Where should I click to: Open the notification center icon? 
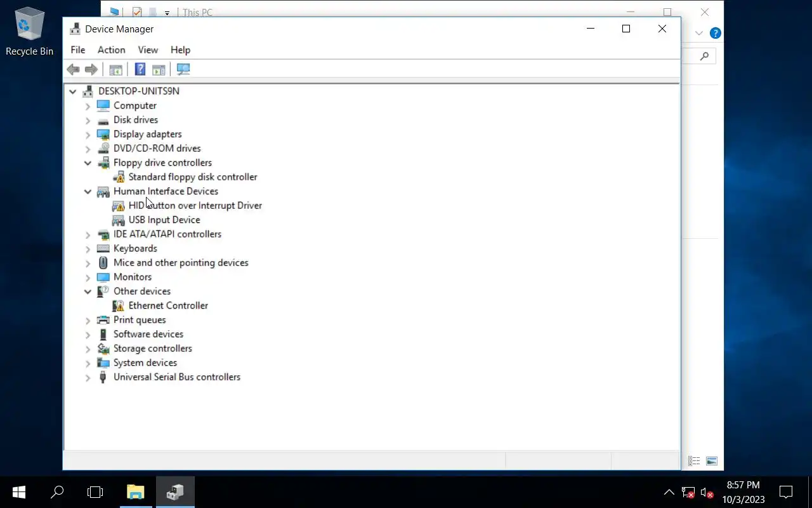(786, 492)
